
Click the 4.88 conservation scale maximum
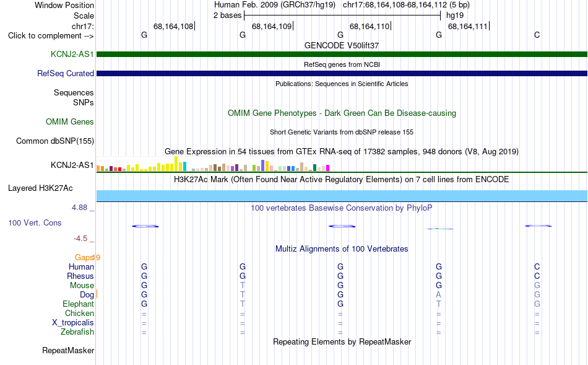coord(79,207)
